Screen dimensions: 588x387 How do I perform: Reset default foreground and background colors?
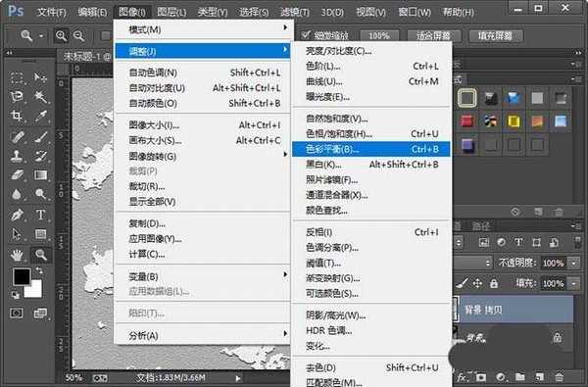coord(16,295)
